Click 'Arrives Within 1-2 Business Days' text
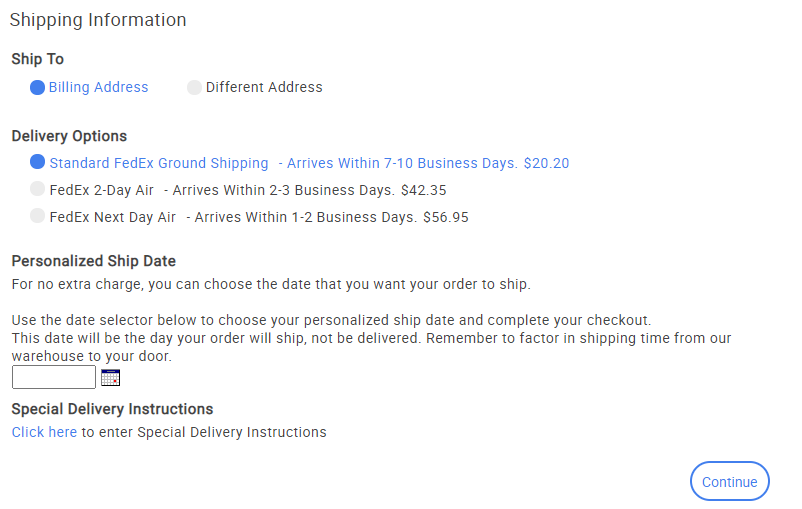The width and height of the screenshot is (802, 509). coord(305,217)
